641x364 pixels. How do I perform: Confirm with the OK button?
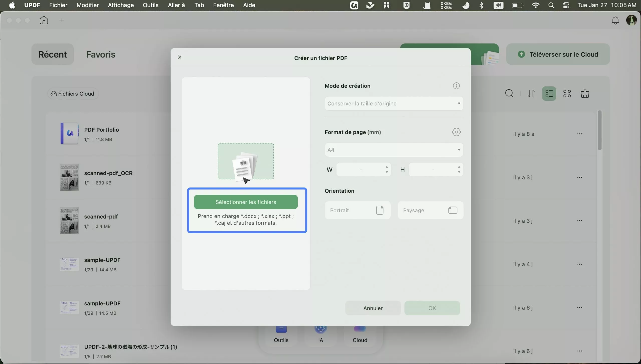pos(432,308)
